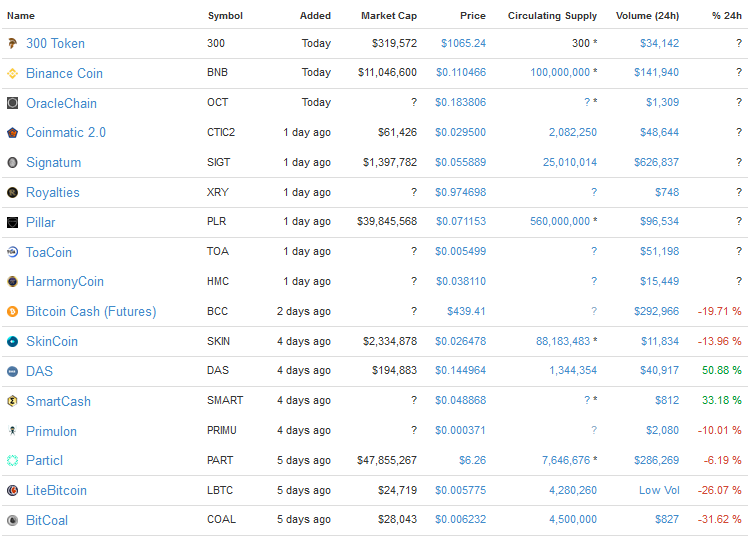Click the DAS logo icon
The width and height of the screenshot is (752, 537).
tap(12, 371)
